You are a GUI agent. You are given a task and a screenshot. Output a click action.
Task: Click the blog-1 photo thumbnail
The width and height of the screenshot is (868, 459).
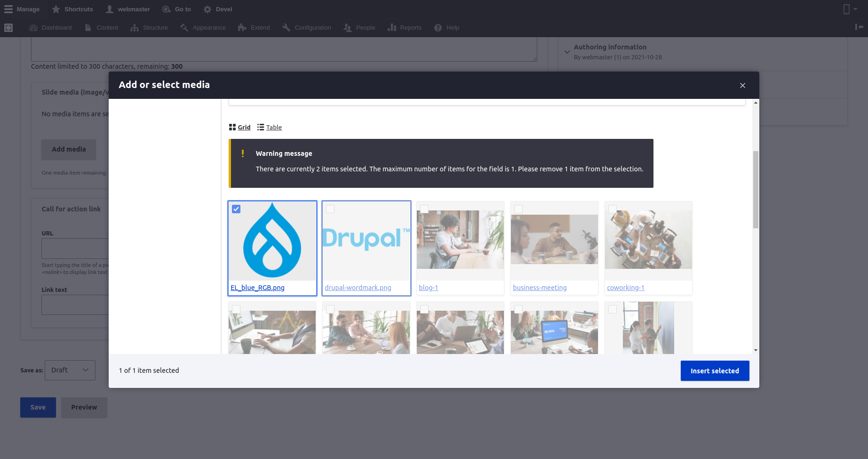[460, 240]
